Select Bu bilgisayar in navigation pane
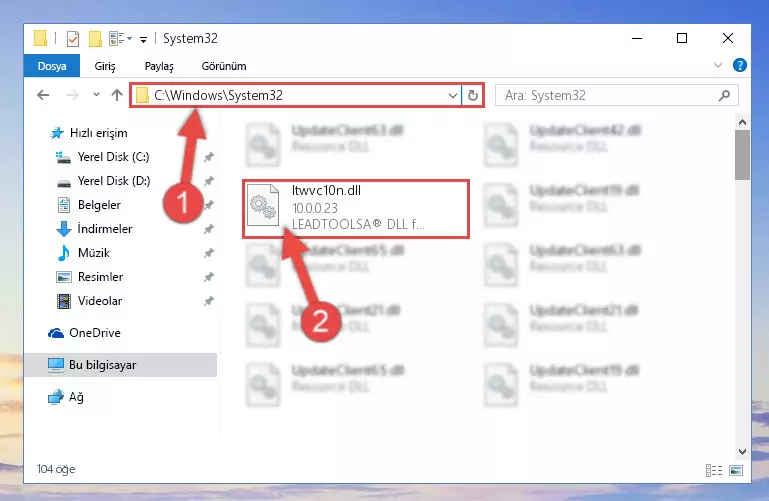Image resolution: width=769 pixels, height=501 pixels. point(120,365)
